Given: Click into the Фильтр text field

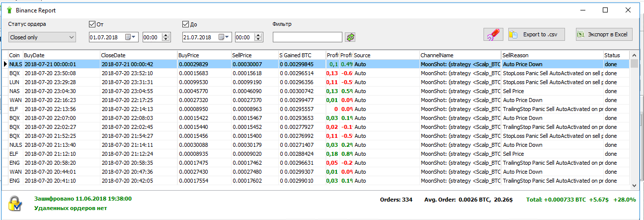Looking at the screenshot, I should pos(307,37).
